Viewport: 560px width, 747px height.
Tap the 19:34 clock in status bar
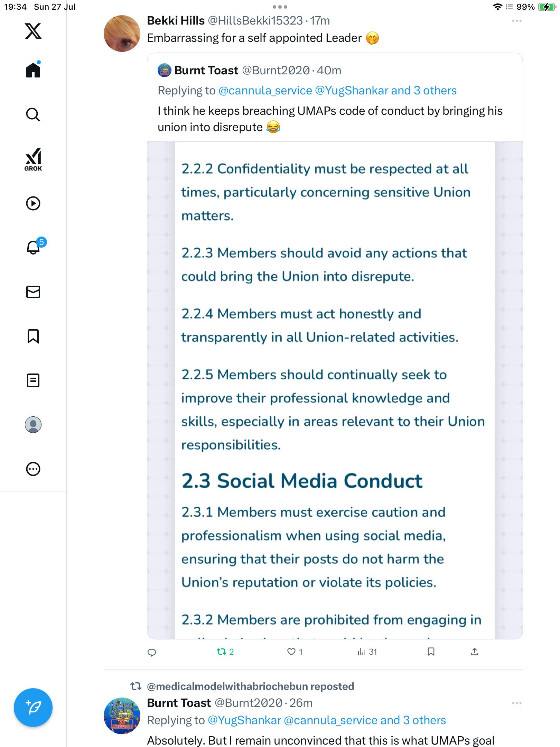tap(16, 7)
